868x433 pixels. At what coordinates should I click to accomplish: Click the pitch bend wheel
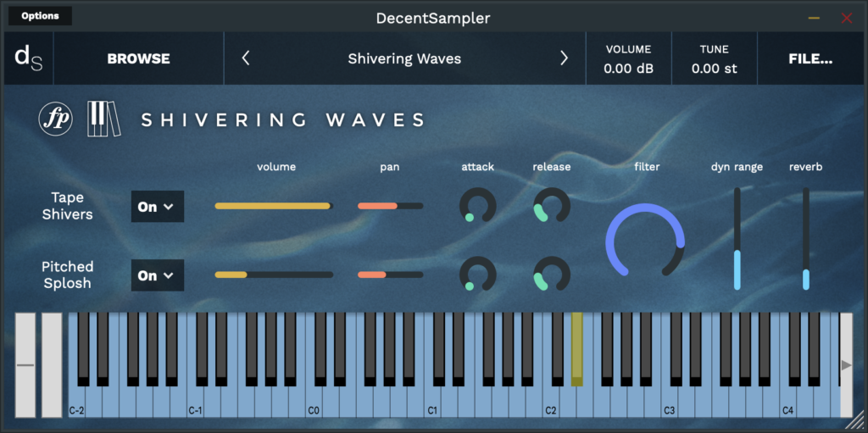click(x=25, y=365)
